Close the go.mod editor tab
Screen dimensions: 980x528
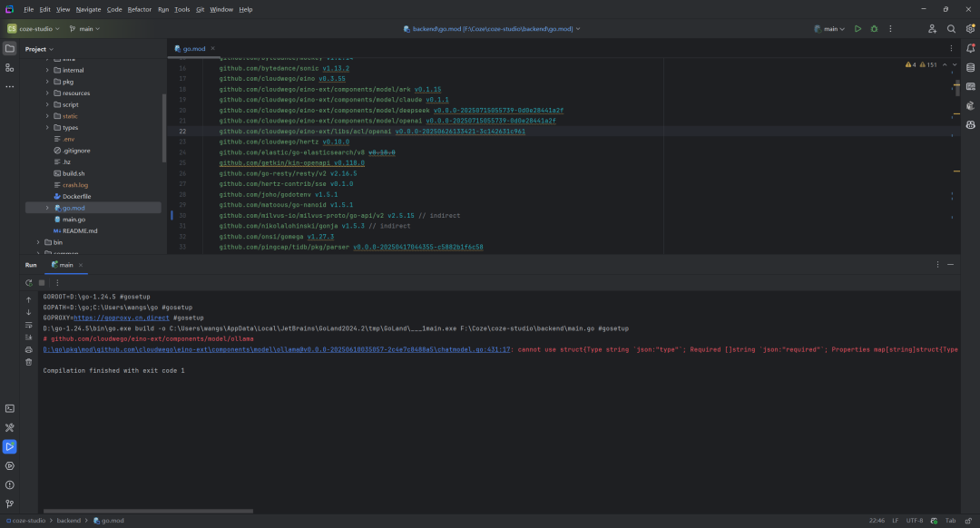[x=212, y=48]
